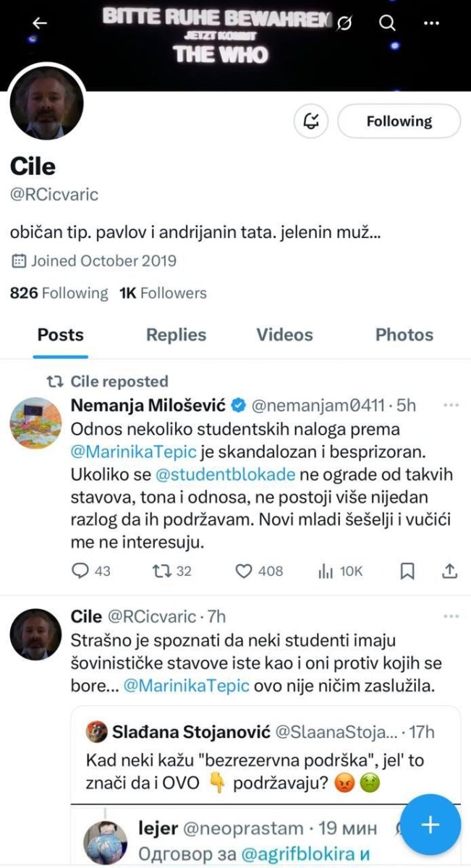Tap the compose new post button
This screenshot has width=471, height=868.
(x=431, y=825)
